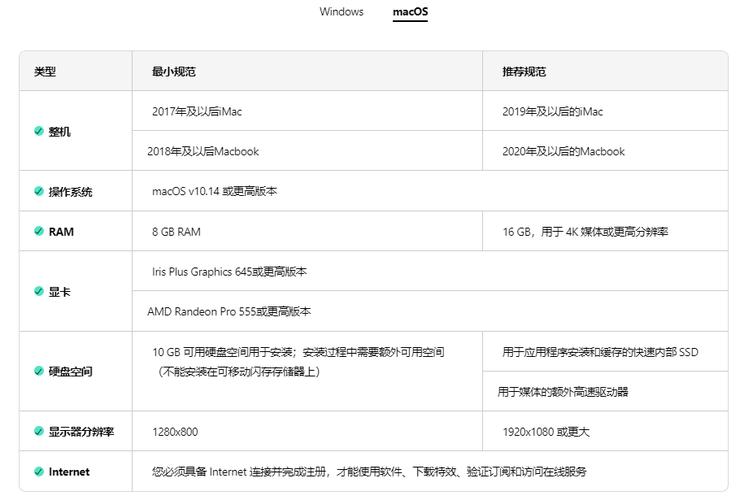Click the green check icon beside 整机
Screen dimensions: 740x500
pos(39,131)
